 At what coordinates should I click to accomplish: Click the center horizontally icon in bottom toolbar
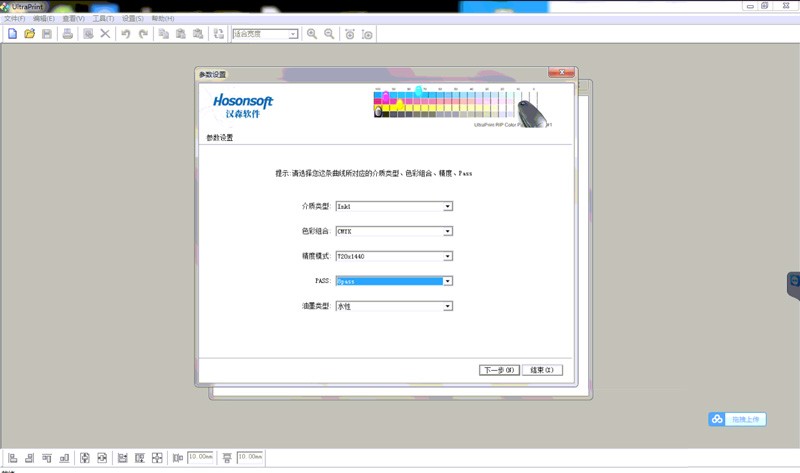click(x=102, y=458)
